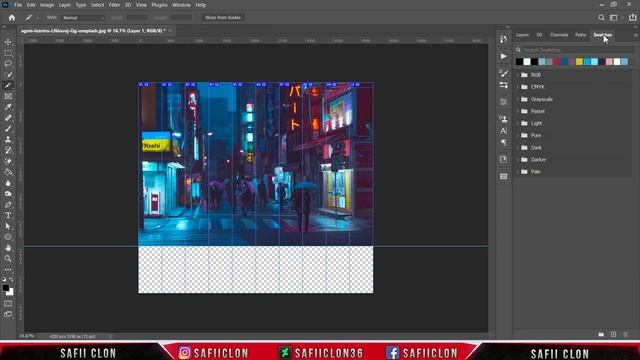This screenshot has height=360, width=640.
Task: Open the Paragraph panel icon
Action: [503, 142]
